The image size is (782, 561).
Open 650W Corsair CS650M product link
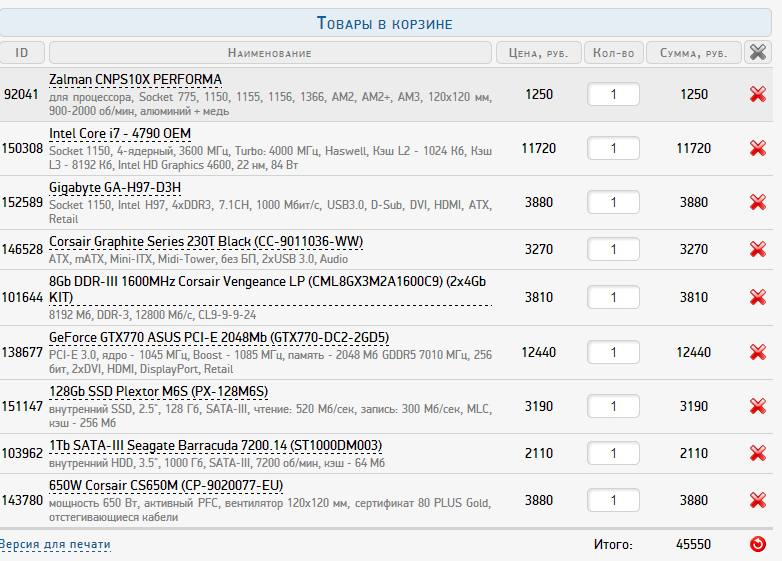pos(166,486)
